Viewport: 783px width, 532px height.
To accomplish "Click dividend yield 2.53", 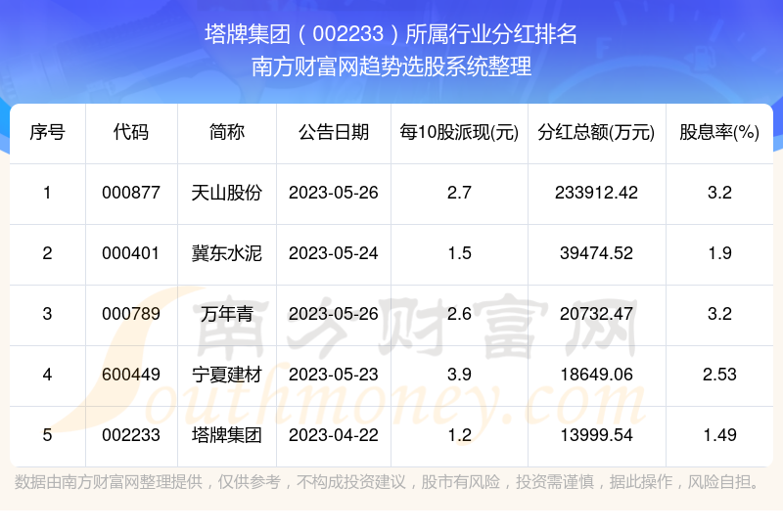I will pyautogui.click(x=719, y=375).
